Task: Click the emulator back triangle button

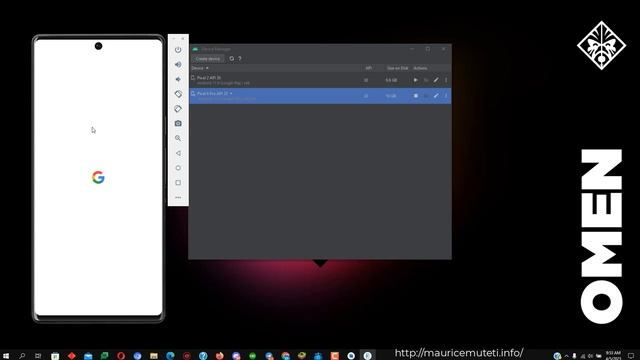Action: 178,153
